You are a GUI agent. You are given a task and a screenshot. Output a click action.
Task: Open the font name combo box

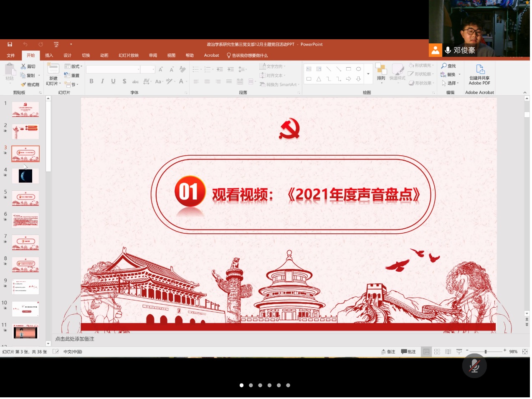tap(113, 69)
